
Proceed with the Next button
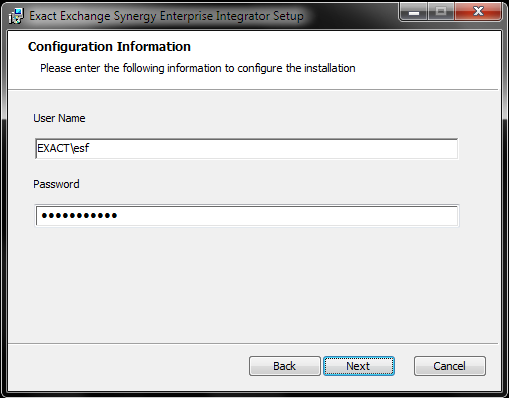(359, 366)
